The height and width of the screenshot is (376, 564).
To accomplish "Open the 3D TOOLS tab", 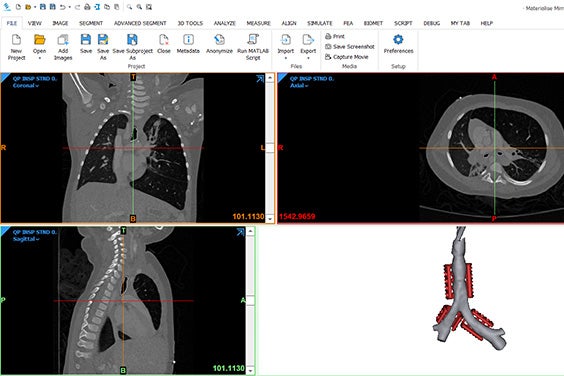I will [190, 23].
